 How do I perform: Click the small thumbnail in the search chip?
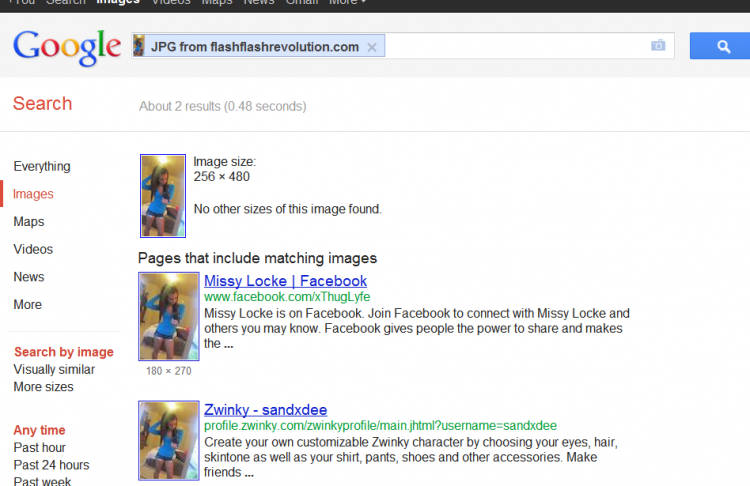click(139, 46)
